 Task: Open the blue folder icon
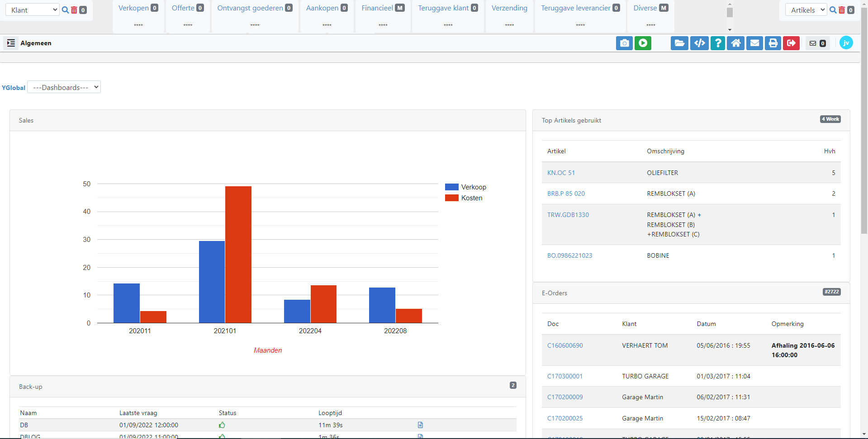point(679,43)
